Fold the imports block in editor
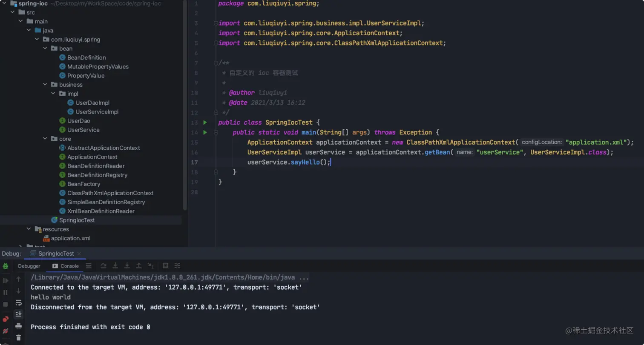The image size is (644, 345). (x=216, y=23)
